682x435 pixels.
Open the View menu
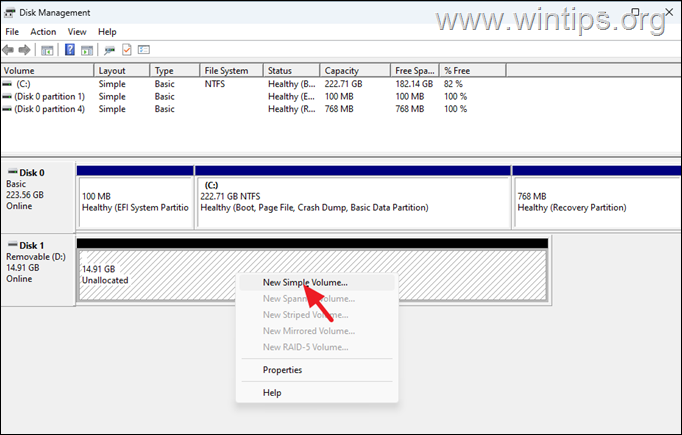(77, 32)
